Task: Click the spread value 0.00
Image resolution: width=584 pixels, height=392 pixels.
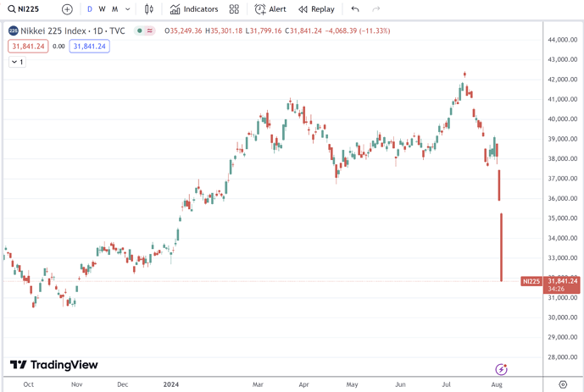Action: pyautogui.click(x=58, y=47)
